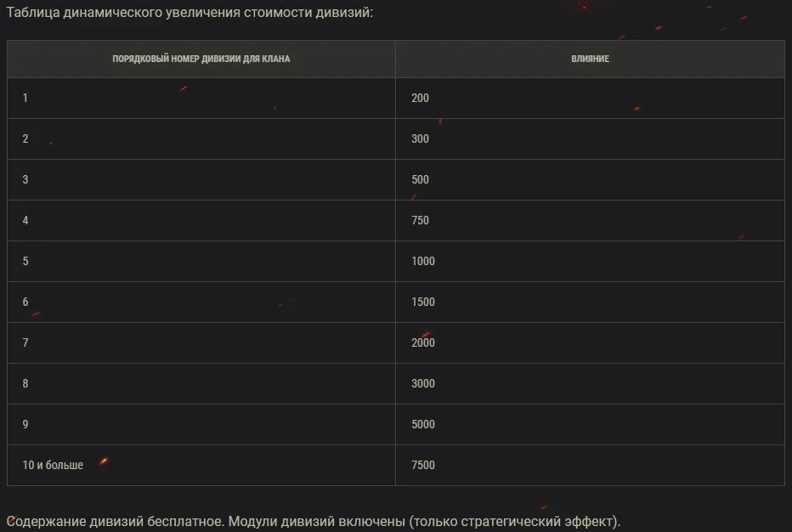Image resolution: width=792 pixels, height=532 pixels.
Task: Select the influence value 1000 cell
Action: pyautogui.click(x=422, y=262)
